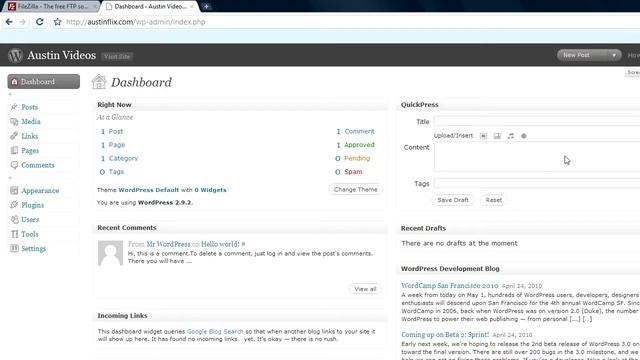This screenshot has width=640, height=360.
Task: Click the Links chain icon
Action: click(14, 136)
